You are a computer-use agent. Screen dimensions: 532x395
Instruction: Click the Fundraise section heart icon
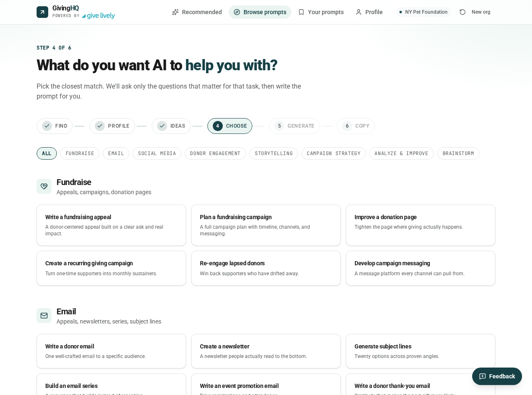[x=44, y=186]
